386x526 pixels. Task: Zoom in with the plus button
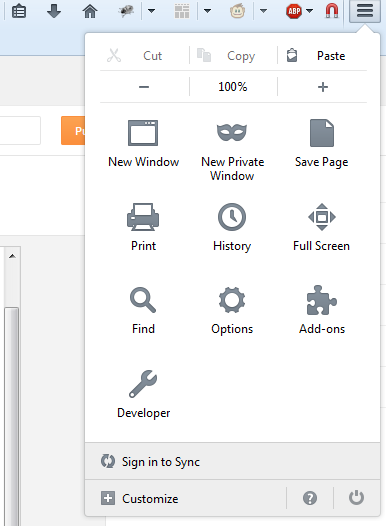tap(323, 87)
